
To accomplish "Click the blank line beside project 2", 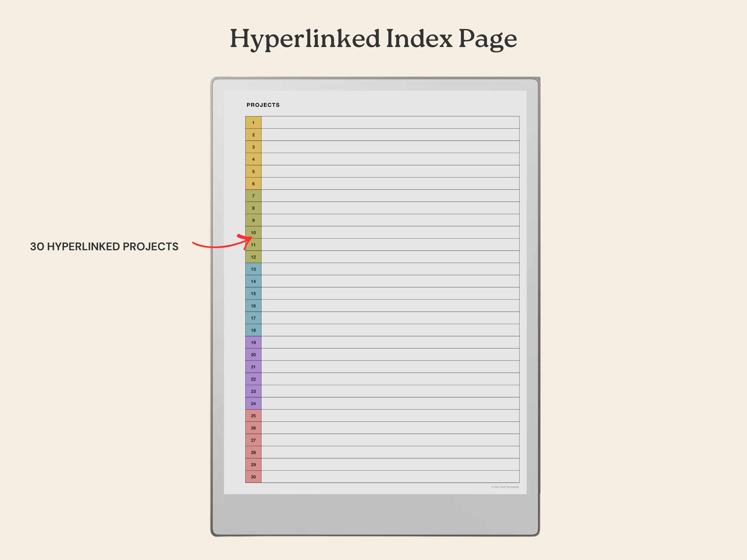I will pyautogui.click(x=390, y=135).
